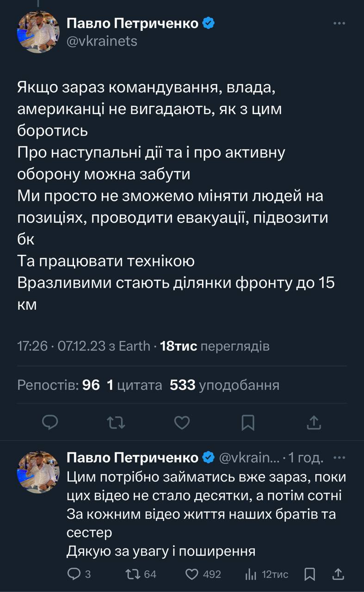This screenshot has height=592, width=364.
Task: View analytics of the reply tweet
Action: [250, 574]
